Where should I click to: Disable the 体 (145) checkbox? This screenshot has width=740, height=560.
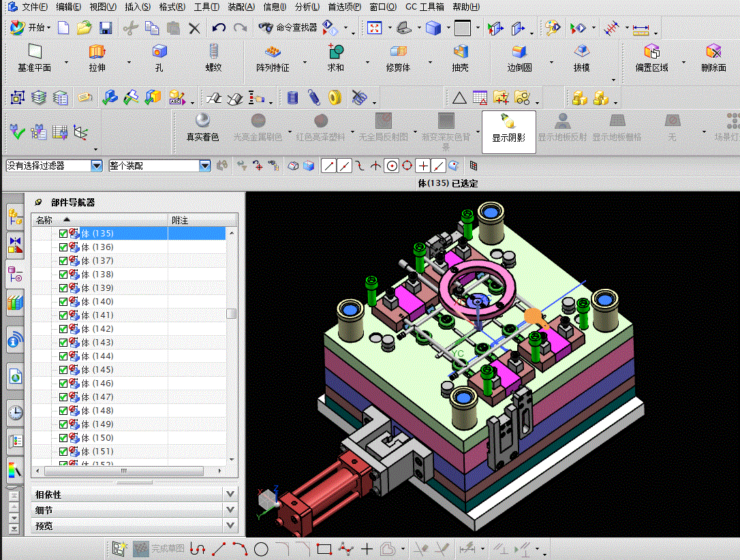(x=63, y=370)
